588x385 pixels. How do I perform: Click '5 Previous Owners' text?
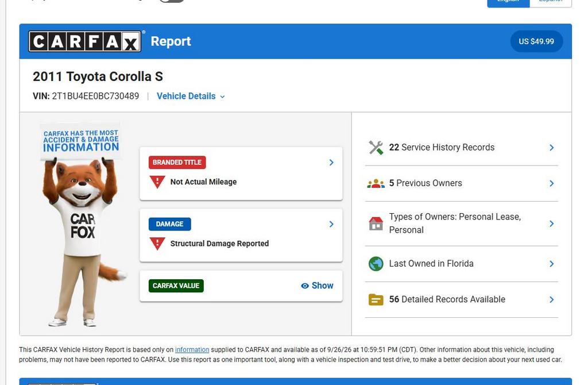click(x=425, y=183)
